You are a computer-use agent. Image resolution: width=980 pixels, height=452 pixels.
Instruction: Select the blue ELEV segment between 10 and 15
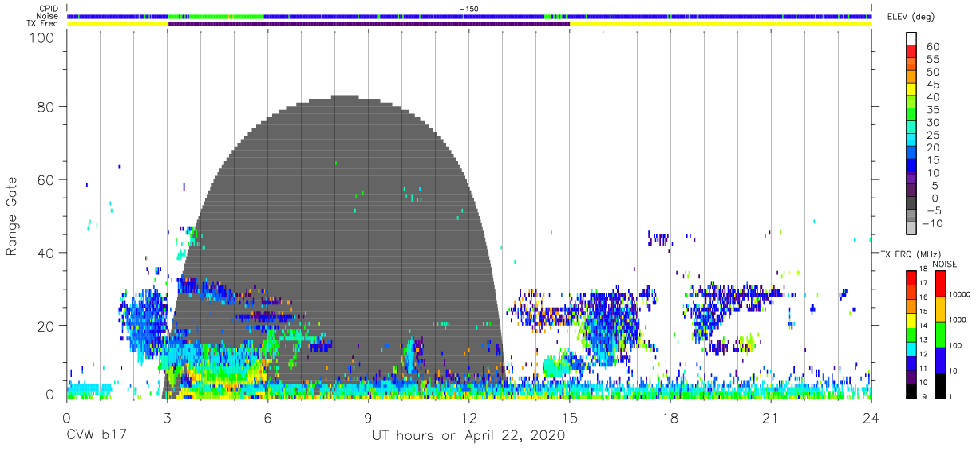click(911, 165)
